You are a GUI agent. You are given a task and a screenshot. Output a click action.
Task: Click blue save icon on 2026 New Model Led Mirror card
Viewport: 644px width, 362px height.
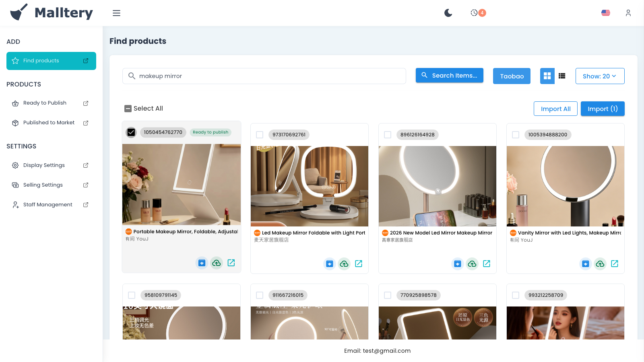458,264
